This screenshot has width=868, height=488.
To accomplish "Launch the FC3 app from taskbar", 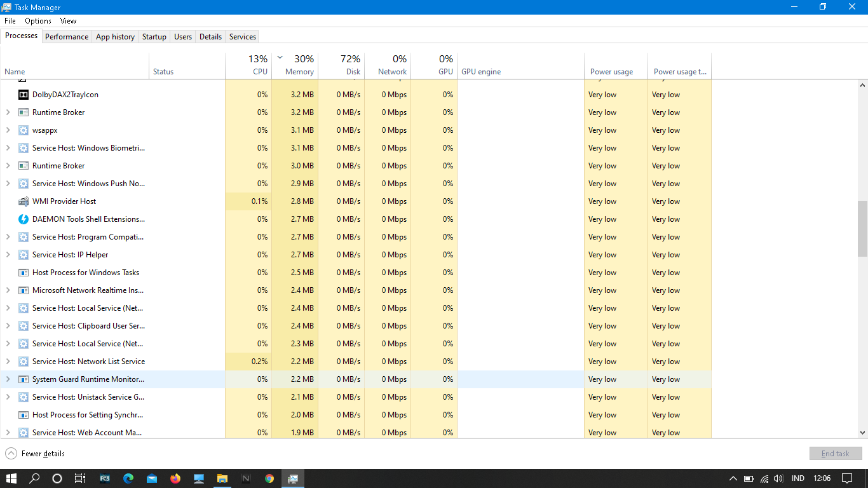I will click(x=104, y=478).
